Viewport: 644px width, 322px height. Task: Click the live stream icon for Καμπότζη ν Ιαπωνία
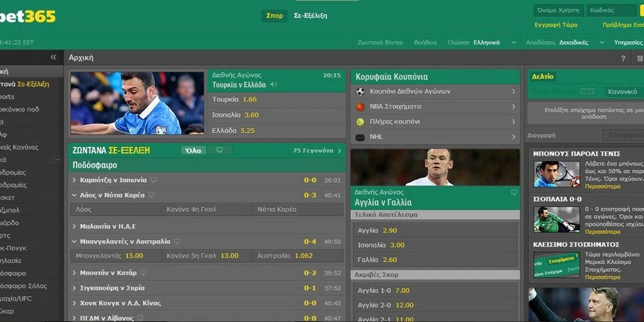click(x=154, y=180)
